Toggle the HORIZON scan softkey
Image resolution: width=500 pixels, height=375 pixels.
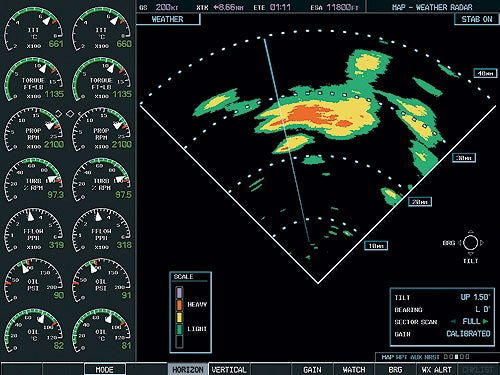click(188, 369)
